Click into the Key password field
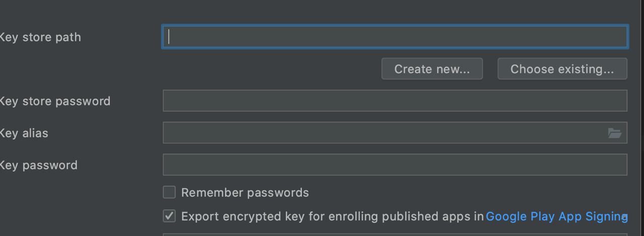Viewport: 644px width, 236px height. [x=395, y=165]
